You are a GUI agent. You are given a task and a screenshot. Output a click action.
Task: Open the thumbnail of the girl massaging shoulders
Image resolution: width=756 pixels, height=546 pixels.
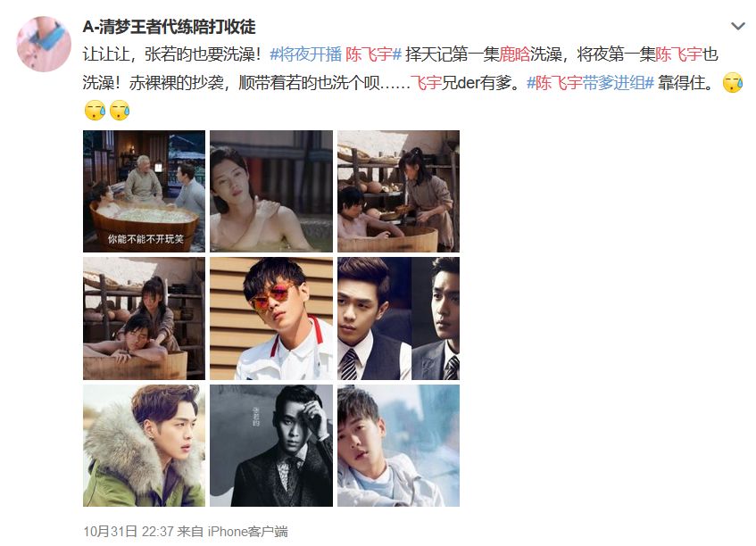click(x=145, y=318)
